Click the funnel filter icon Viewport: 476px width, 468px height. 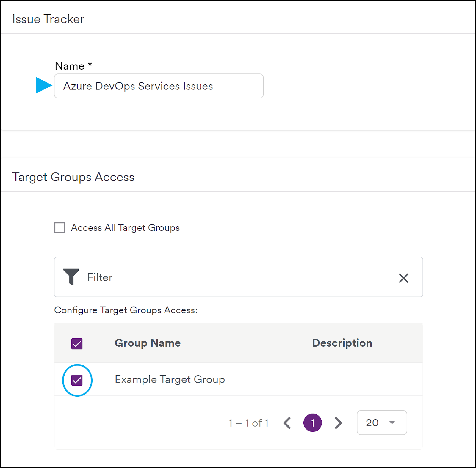pyautogui.click(x=71, y=277)
